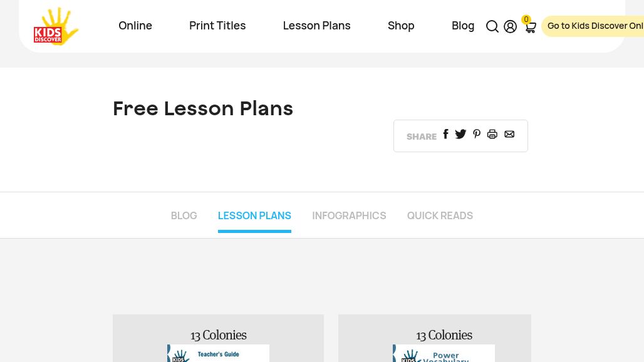View the shopping cart
The height and width of the screenshot is (362, 644).
click(530, 27)
